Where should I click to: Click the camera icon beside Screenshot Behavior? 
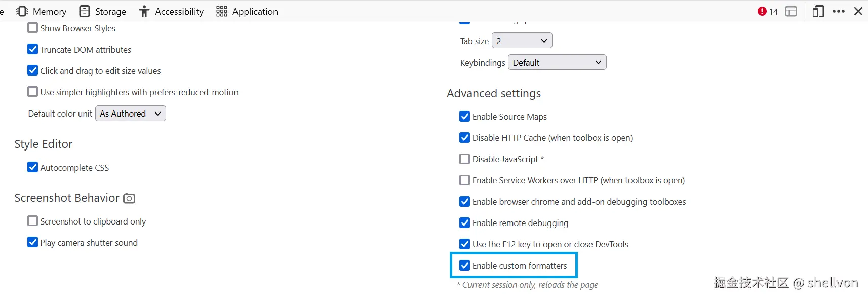coord(129,198)
